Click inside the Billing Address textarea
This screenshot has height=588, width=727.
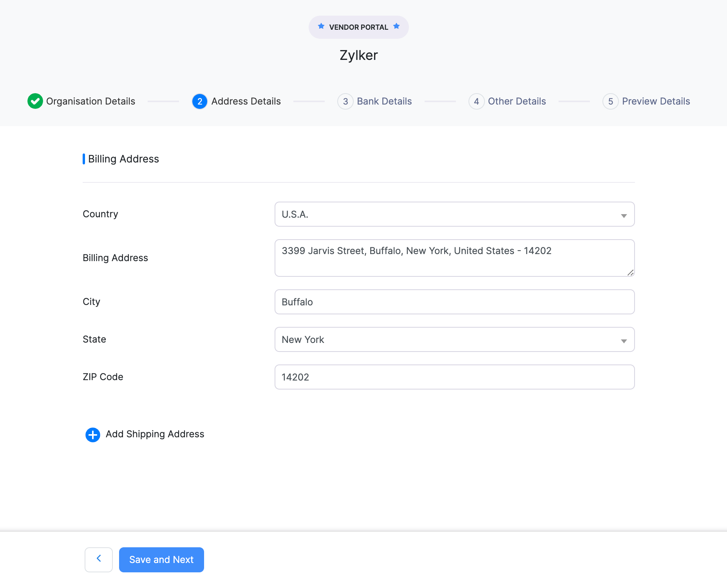(x=454, y=258)
